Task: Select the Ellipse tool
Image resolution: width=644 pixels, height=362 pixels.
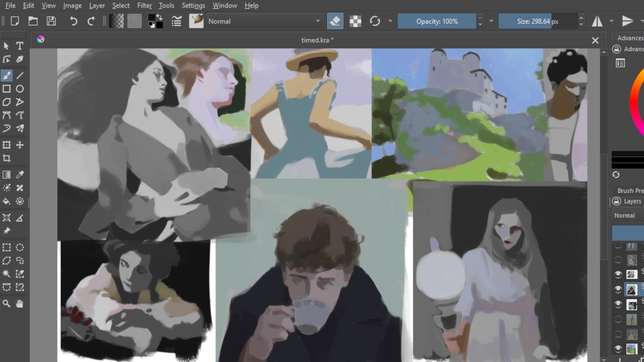Action: tap(20, 89)
